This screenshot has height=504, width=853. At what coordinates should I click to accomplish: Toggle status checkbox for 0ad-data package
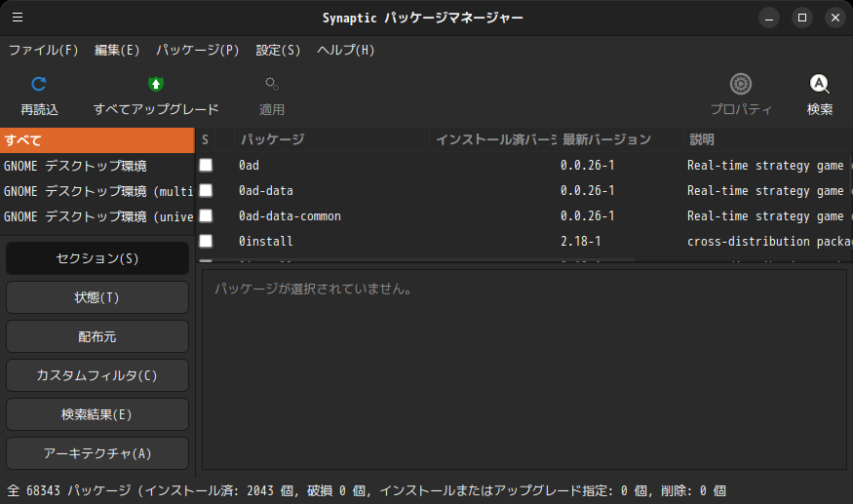(x=206, y=190)
